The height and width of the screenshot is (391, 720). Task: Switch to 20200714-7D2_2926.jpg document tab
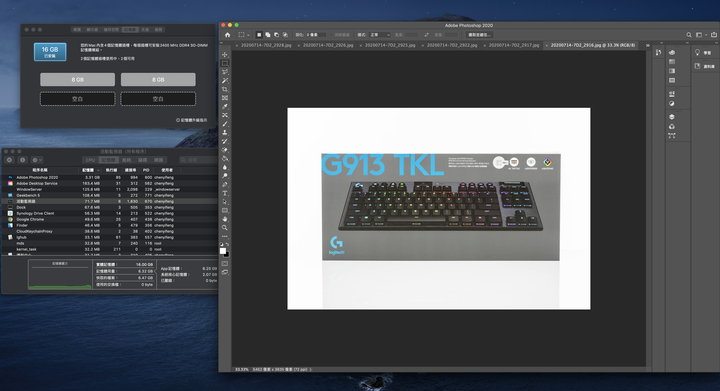pos(328,45)
